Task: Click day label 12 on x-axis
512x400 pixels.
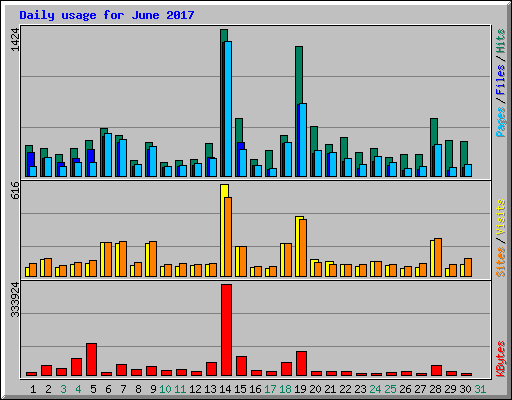Action: (195, 389)
